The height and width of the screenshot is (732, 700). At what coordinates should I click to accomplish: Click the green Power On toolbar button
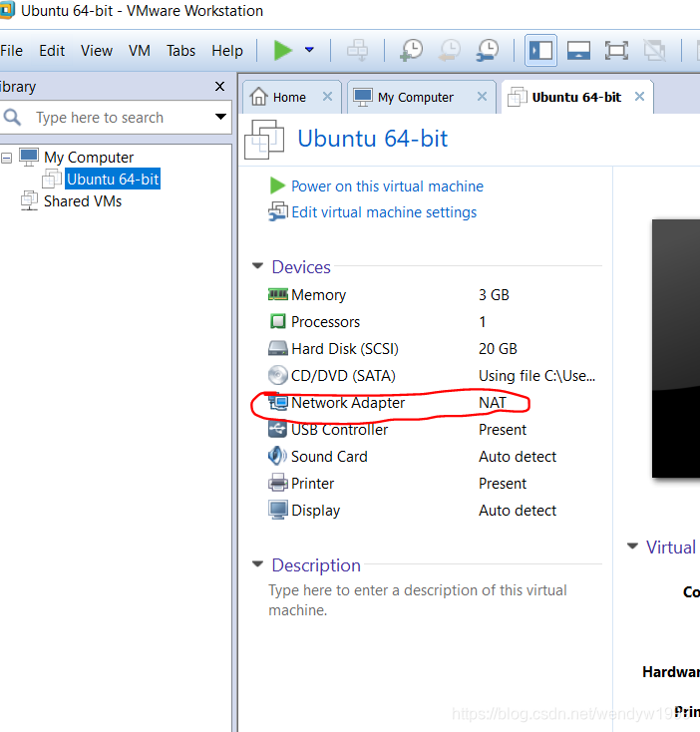pos(282,50)
